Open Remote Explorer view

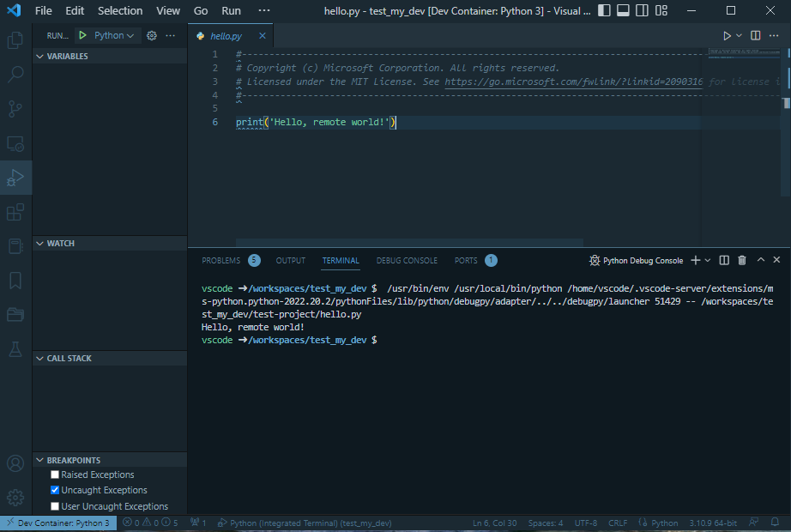point(15,143)
